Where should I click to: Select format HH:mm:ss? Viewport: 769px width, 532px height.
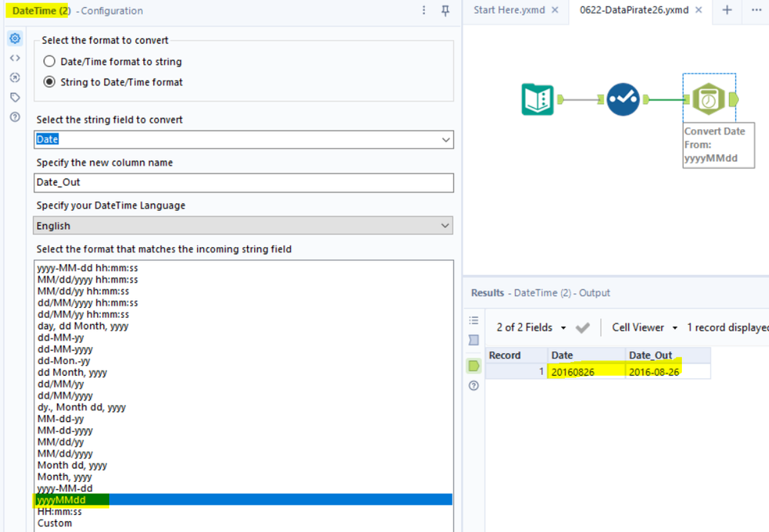[x=60, y=511]
